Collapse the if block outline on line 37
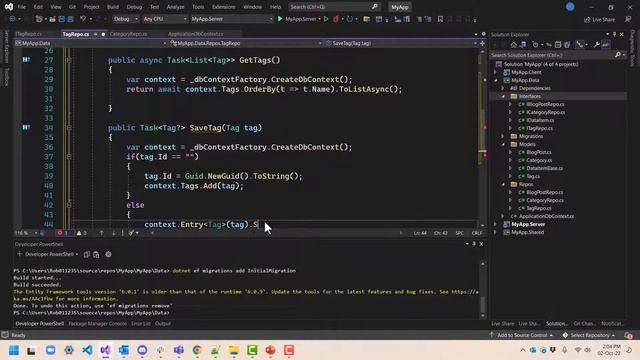Image resolution: width=640 pixels, height=360 pixels. [x=69, y=157]
